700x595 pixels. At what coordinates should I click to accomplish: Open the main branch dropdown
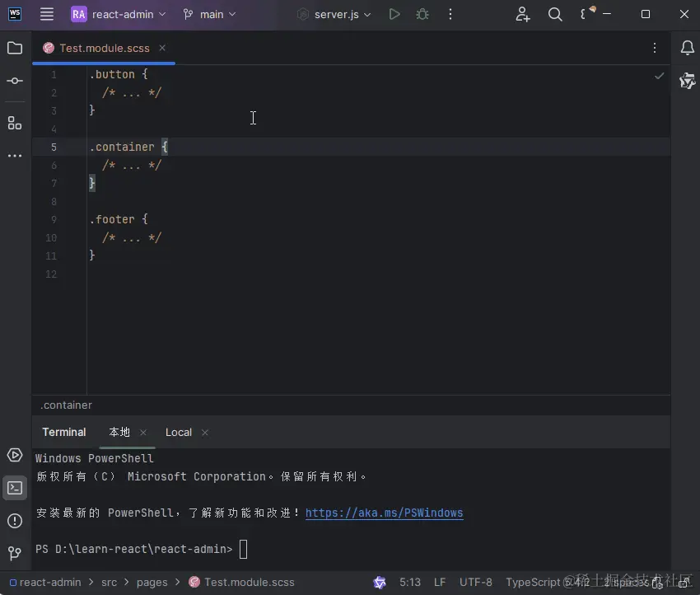click(x=209, y=14)
